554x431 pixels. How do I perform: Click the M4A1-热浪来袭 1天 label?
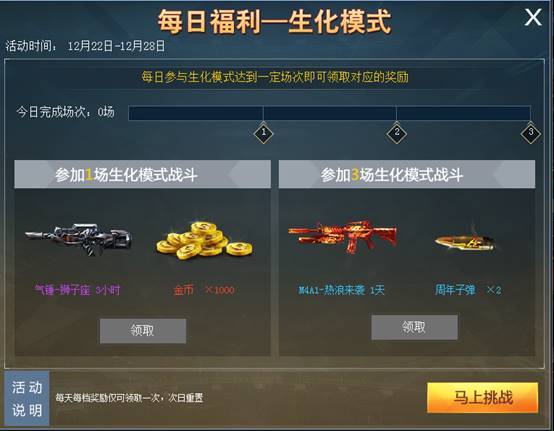341,290
